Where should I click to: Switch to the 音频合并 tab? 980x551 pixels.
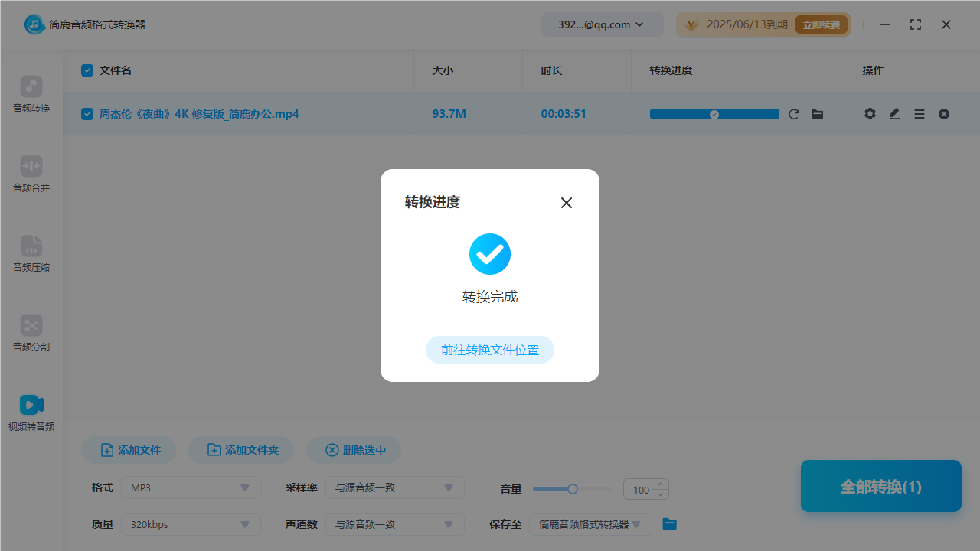pos(31,174)
